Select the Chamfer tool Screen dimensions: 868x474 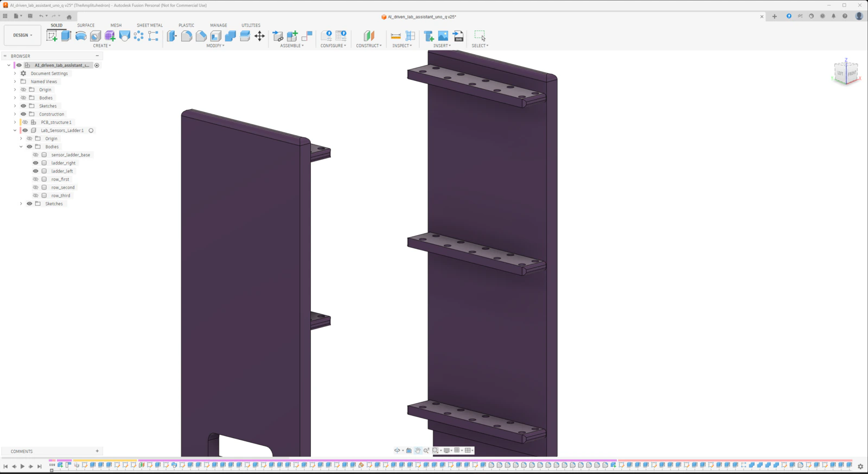(x=201, y=36)
